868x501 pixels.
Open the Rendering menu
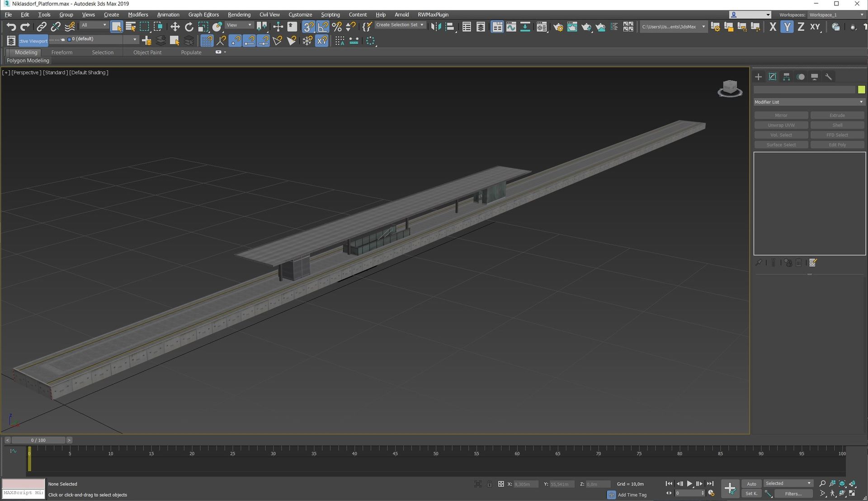tap(239, 14)
